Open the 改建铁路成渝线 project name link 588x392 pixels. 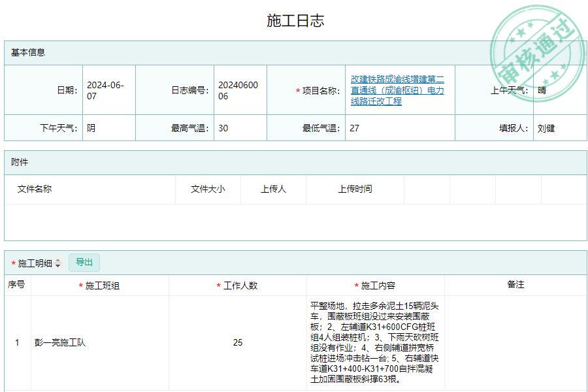coord(397,90)
